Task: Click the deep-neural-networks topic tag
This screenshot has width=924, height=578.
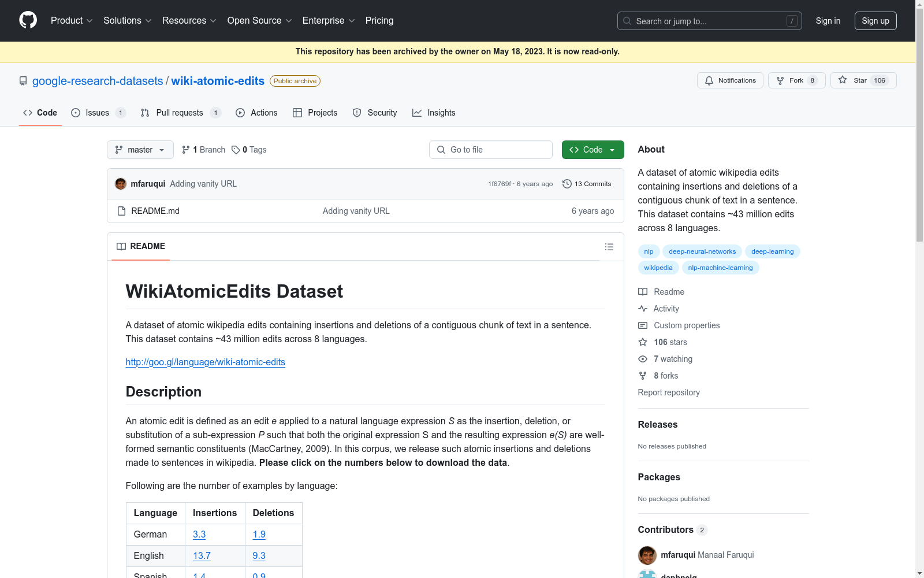Action: 702,251
